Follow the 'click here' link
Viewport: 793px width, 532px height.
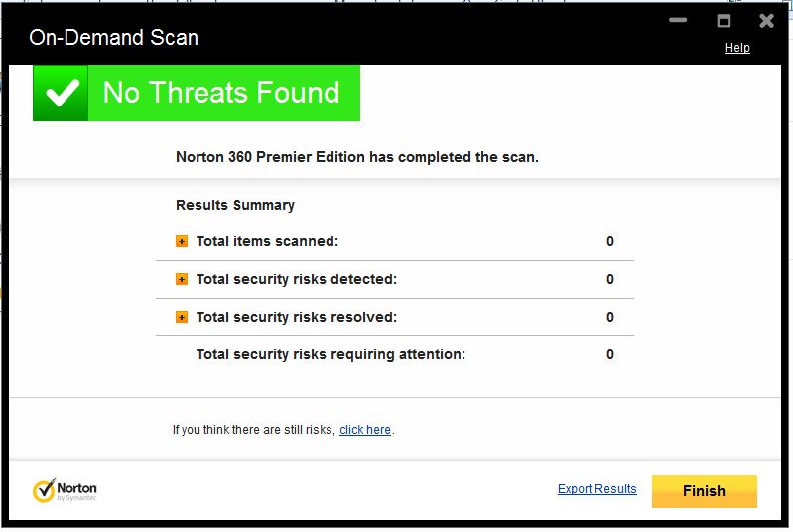click(365, 430)
